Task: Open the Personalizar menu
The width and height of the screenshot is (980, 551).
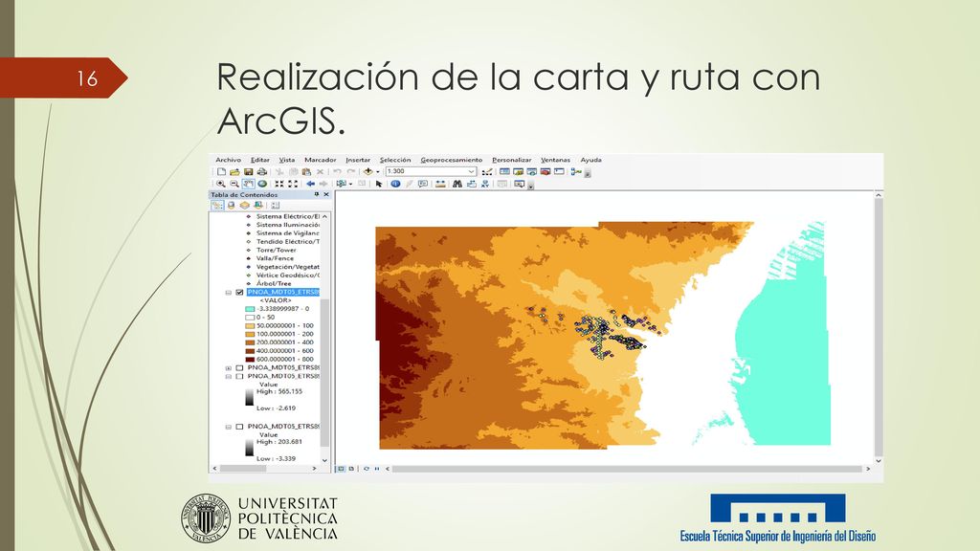Action: click(512, 160)
